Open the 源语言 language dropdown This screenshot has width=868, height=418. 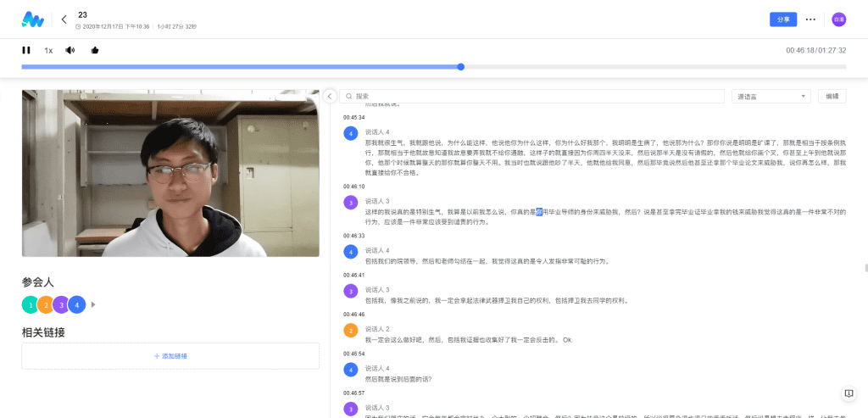pyautogui.click(x=771, y=97)
